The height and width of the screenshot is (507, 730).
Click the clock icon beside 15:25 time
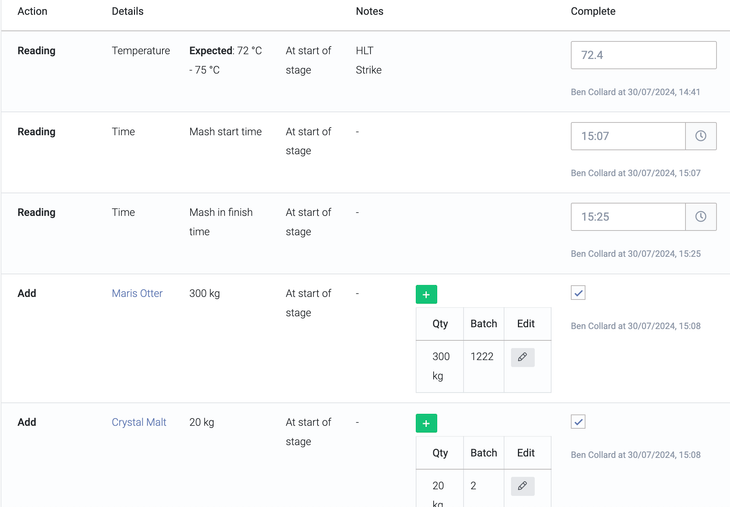point(700,217)
